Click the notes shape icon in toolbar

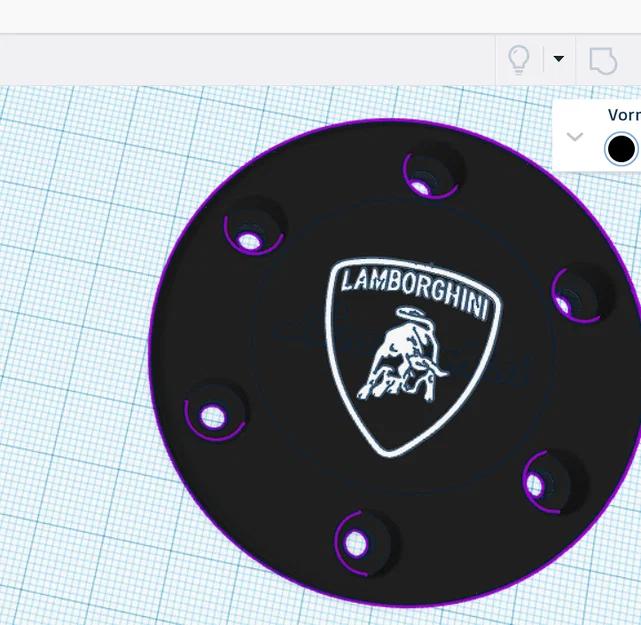(x=603, y=61)
